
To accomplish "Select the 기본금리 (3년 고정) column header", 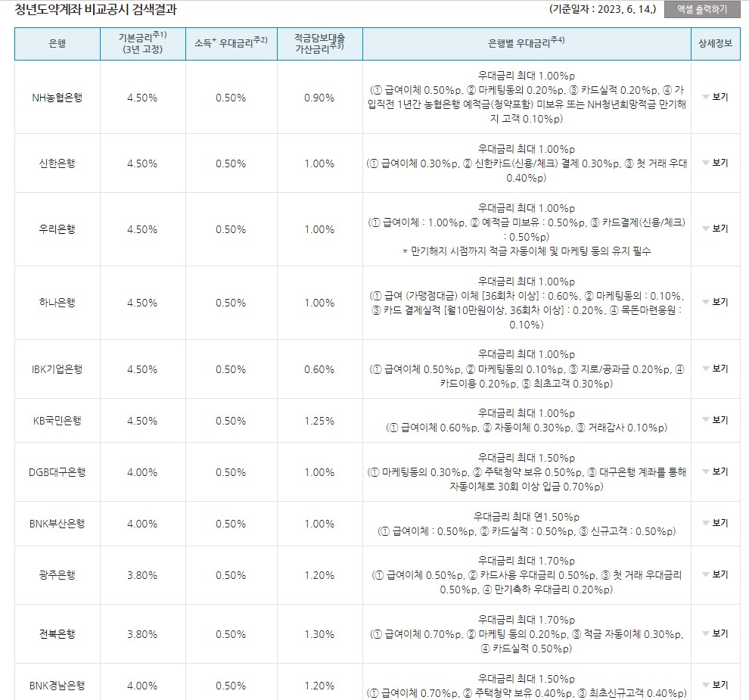I will (x=143, y=43).
